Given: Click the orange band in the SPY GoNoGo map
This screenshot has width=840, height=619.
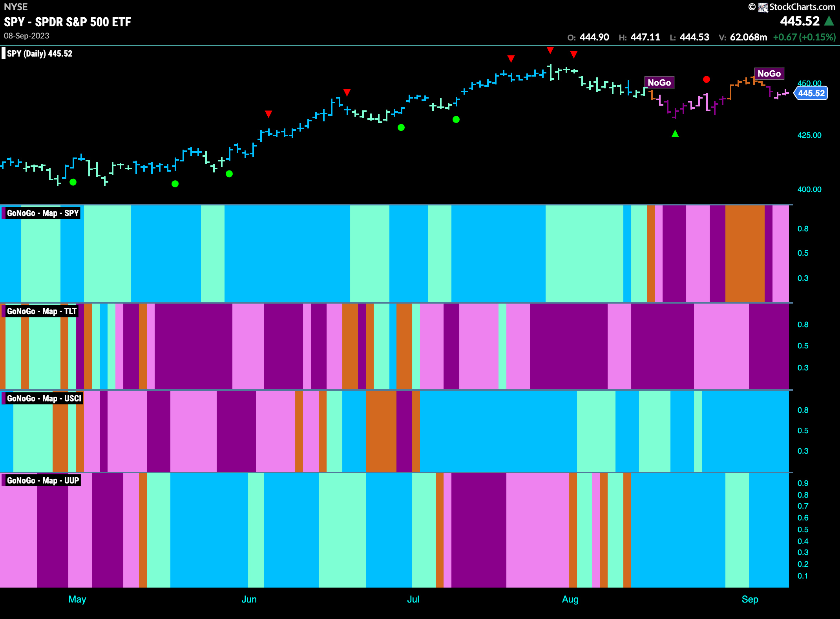Looking at the screenshot, I should (x=745, y=253).
